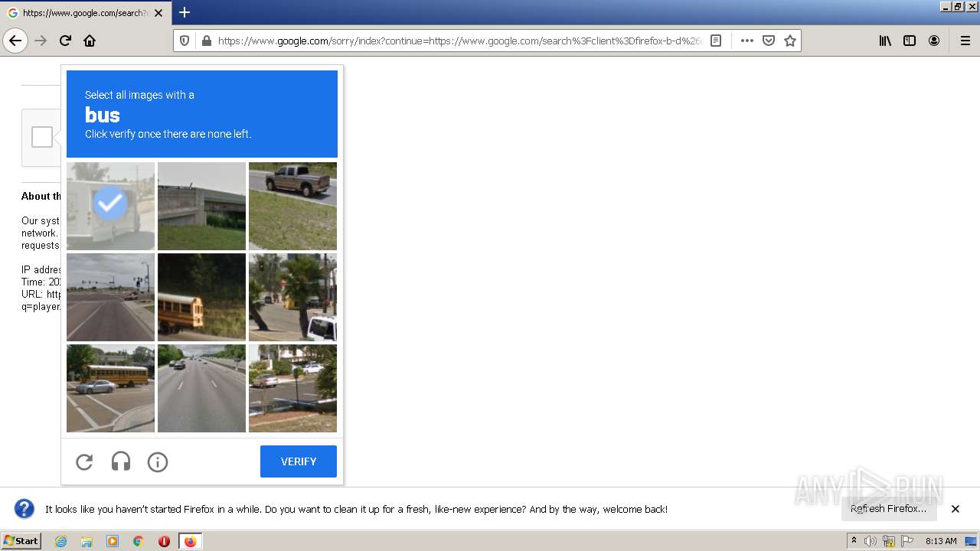Click the 8:13 AM clock
The image size is (980, 551).
[x=941, y=541]
